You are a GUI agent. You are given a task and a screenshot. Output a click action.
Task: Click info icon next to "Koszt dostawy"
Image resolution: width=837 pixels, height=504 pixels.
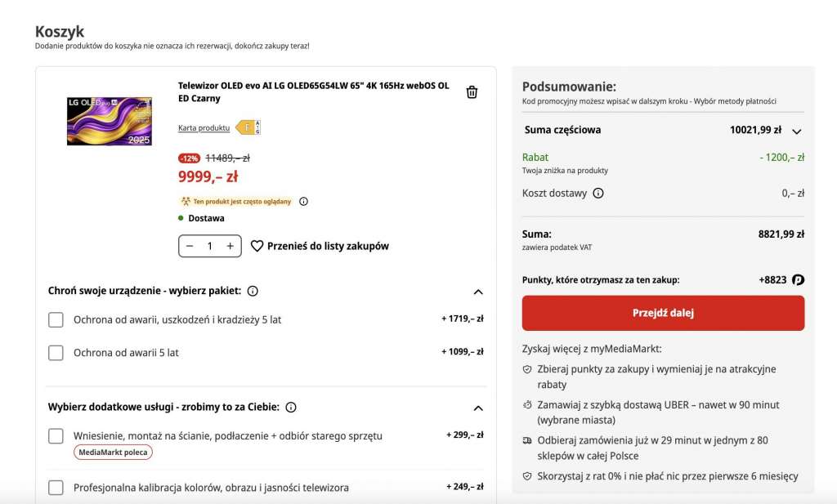coord(598,194)
